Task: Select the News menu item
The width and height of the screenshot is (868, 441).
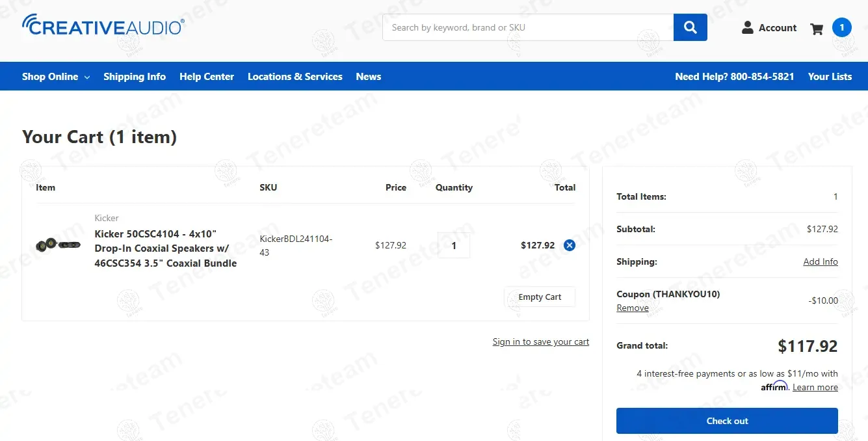Action: [368, 77]
